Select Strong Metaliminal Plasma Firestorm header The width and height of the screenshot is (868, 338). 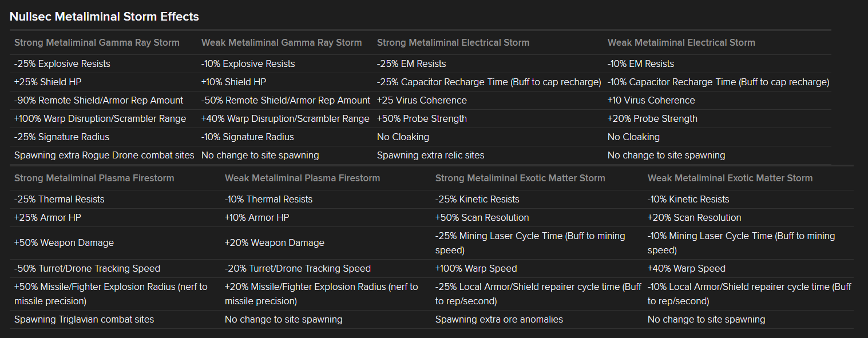pyautogui.click(x=94, y=178)
